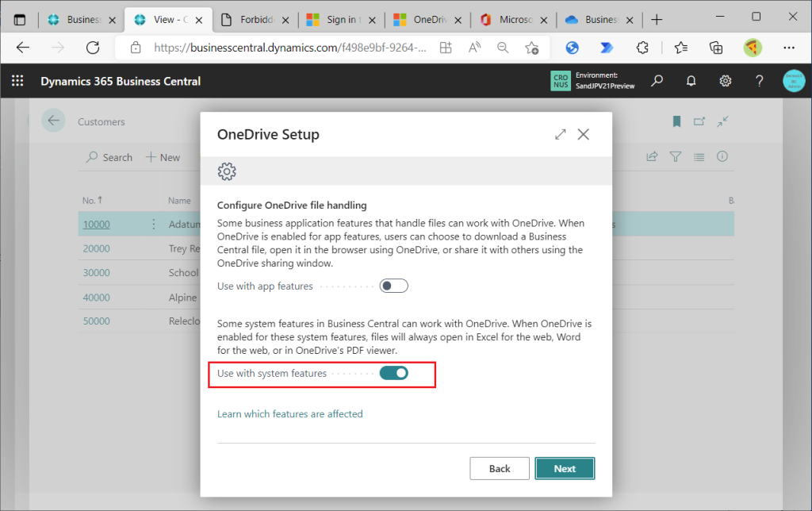Share the Customers list
Screen dimensions: 812x511
coord(652,156)
